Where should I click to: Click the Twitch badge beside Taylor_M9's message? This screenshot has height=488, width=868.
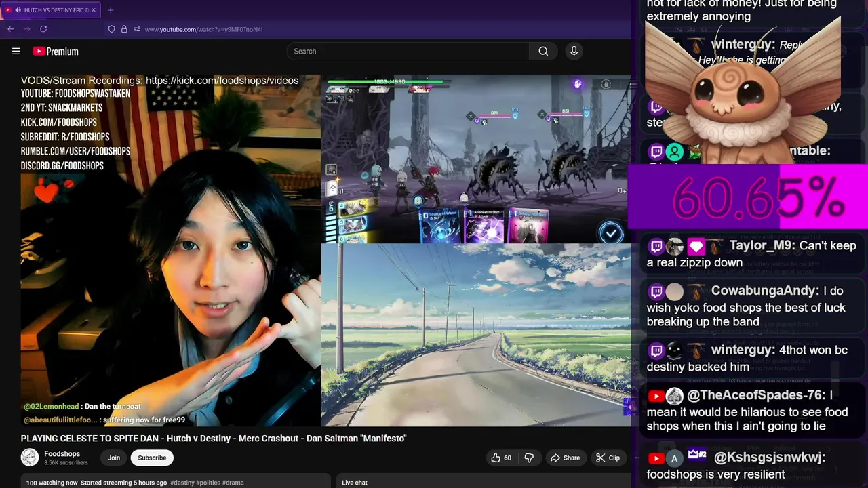click(x=656, y=246)
